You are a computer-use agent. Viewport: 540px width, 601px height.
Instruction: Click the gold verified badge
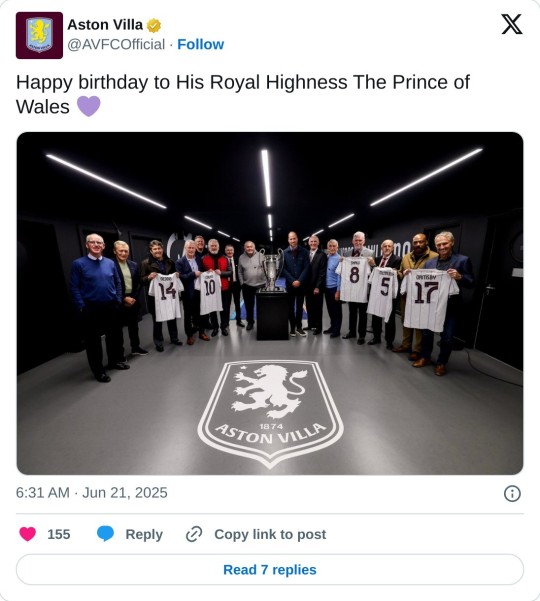154,26
